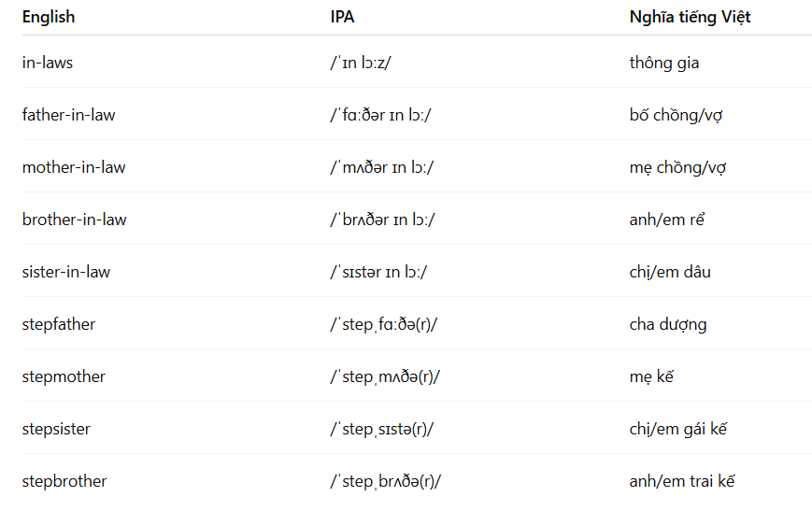The height and width of the screenshot is (511, 812).
Task: Click the word stepsister
Action: pos(56,429)
